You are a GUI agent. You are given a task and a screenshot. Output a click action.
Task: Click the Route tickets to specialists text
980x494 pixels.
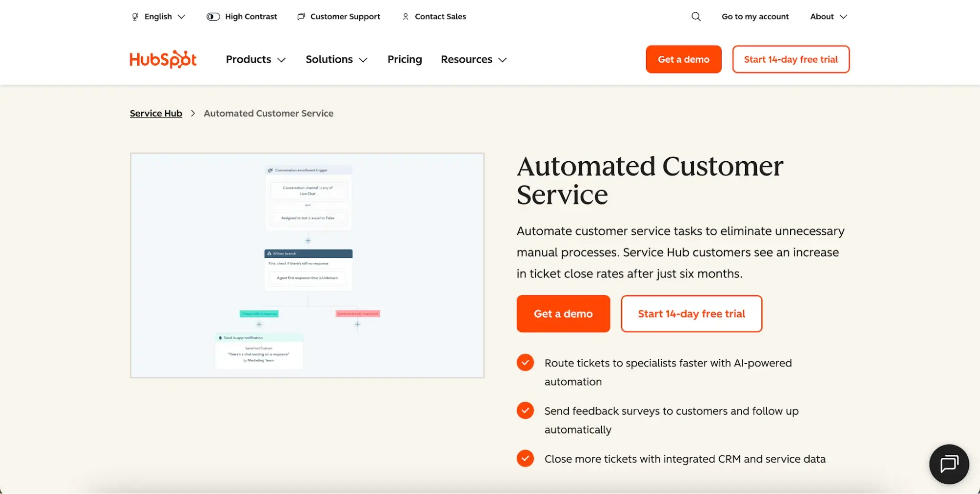668,372
